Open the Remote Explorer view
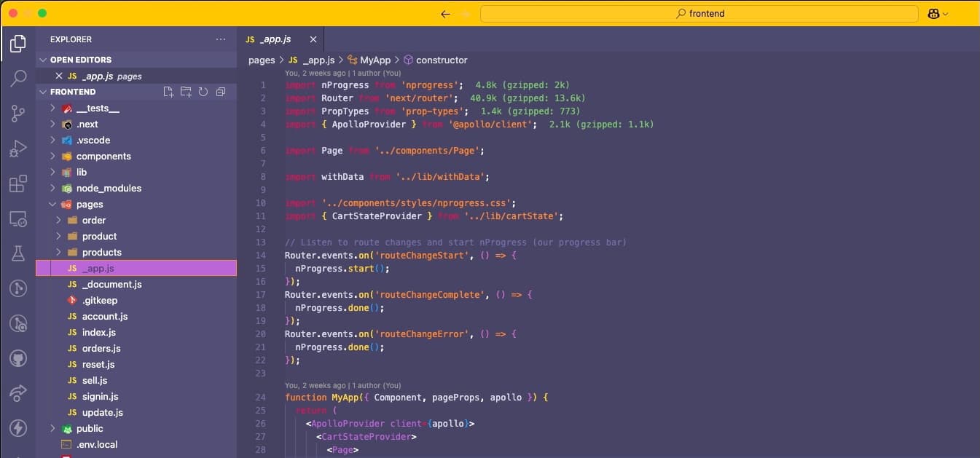Screen dimensions: 980x458 (x=17, y=219)
